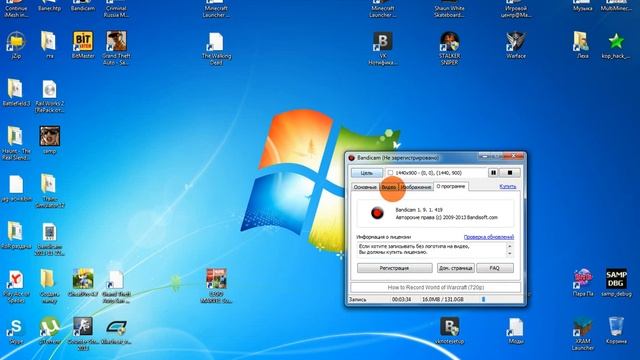
Task: Select the Haunt - The Real Slender folder
Action: pyautogui.click(x=16, y=144)
